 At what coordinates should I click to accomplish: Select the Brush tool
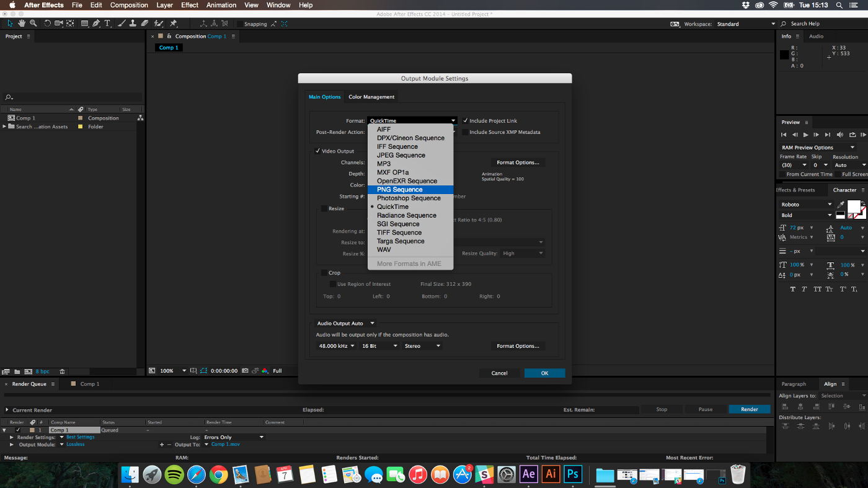pos(122,24)
